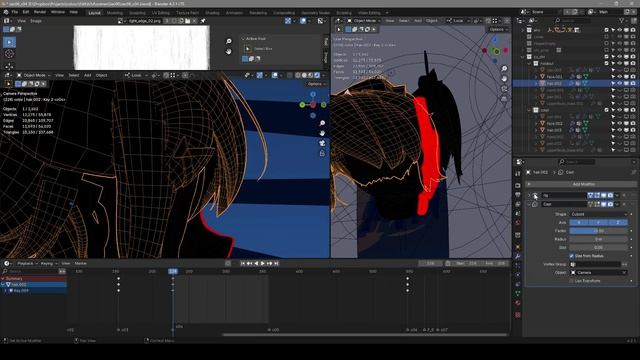The width and height of the screenshot is (640, 360).
Task: Toggle the X axis button in Cast modifier
Action: (579, 222)
